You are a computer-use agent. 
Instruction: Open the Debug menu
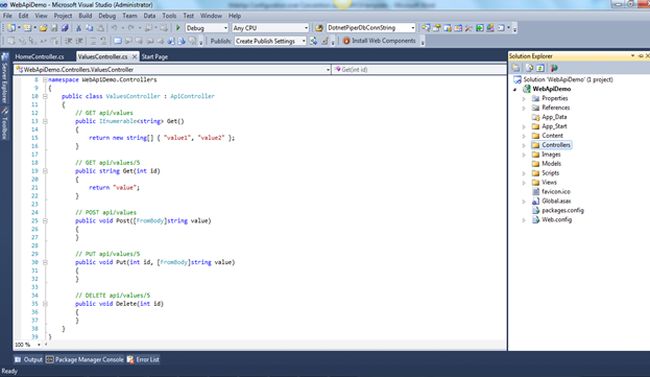click(107, 16)
